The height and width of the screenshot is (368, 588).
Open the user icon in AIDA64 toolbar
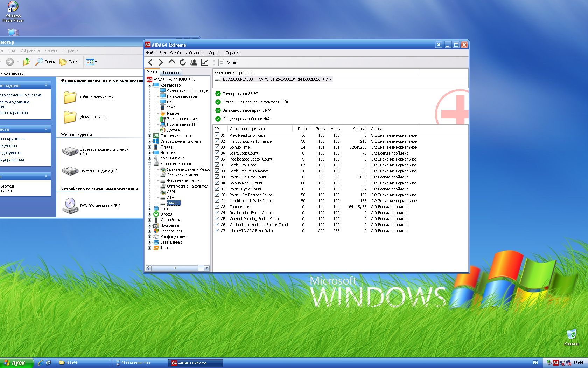[194, 62]
